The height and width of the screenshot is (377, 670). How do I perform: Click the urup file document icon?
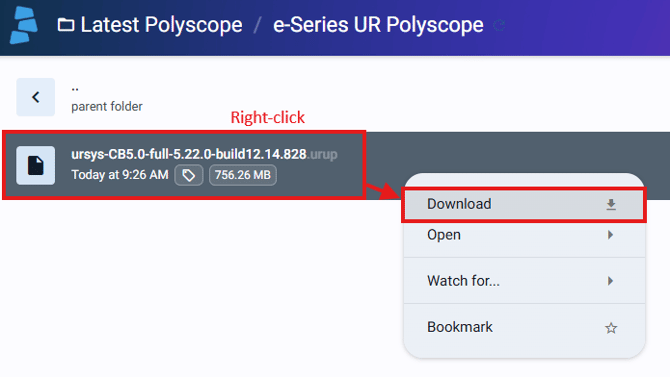tap(35, 165)
